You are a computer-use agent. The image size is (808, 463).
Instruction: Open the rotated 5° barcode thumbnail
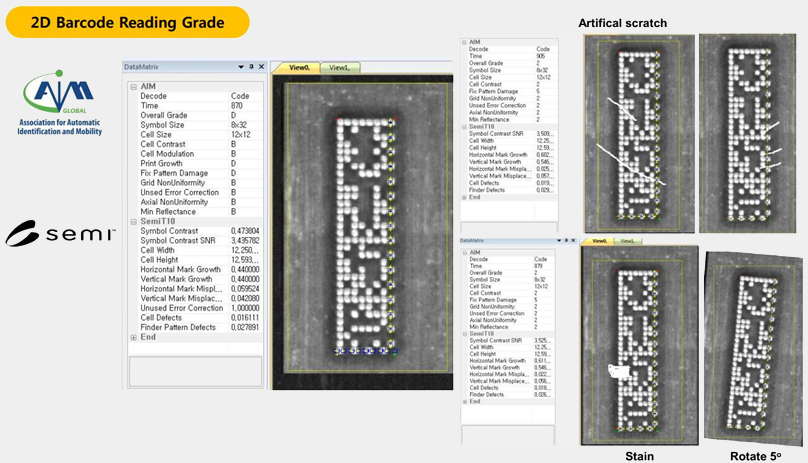pyautogui.click(x=753, y=345)
